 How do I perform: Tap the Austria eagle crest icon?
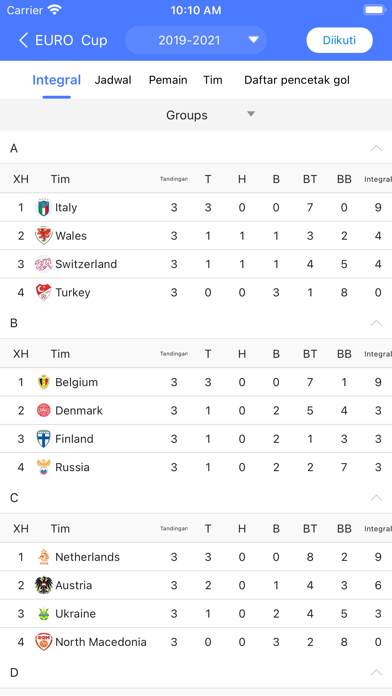(44, 585)
